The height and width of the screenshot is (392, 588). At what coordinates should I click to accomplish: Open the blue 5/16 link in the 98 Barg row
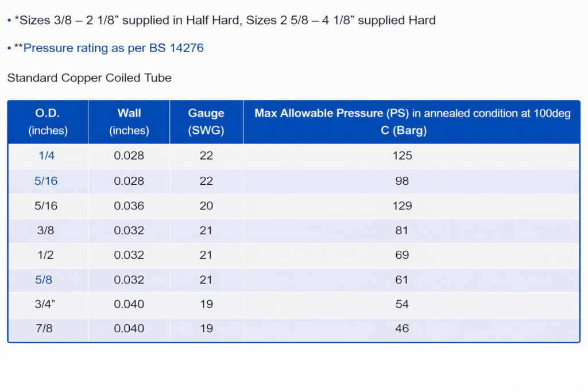46,181
